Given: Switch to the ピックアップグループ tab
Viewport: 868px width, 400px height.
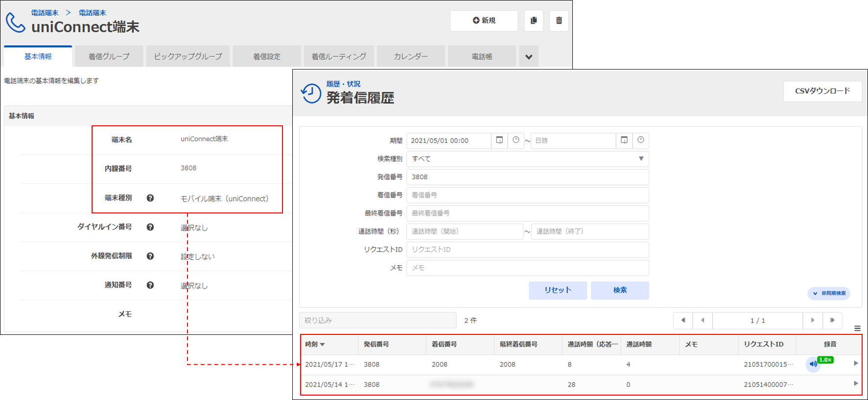Looking at the screenshot, I should tap(188, 56).
